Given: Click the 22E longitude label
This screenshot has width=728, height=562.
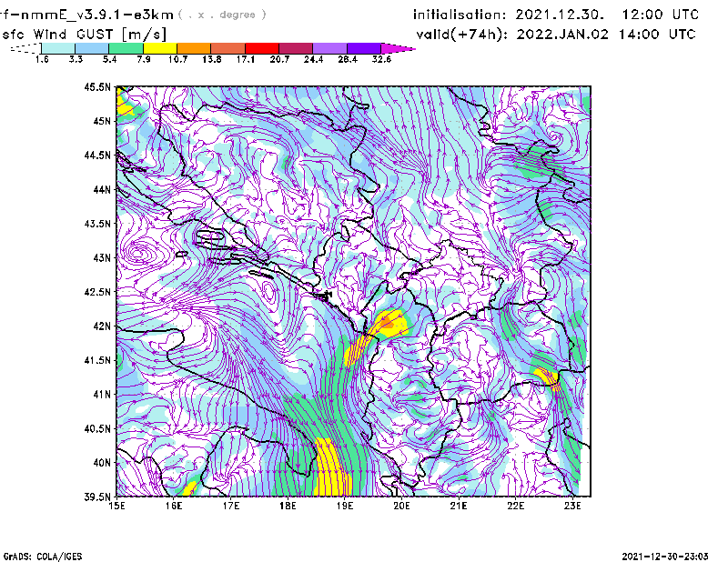Looking at the screenshot, I should click(515, 506).
